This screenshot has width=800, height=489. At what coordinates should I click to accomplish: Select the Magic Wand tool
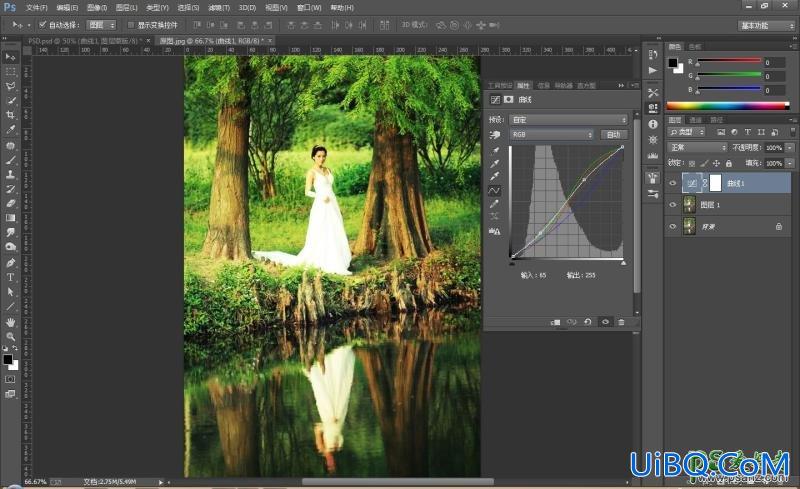[10, 101]
